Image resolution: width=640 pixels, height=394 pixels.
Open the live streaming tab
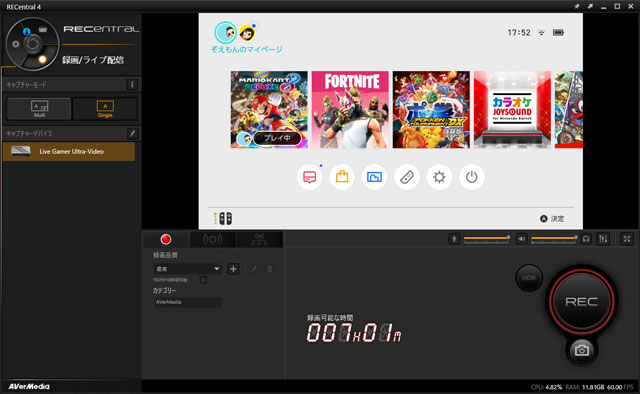click(213, 239)
